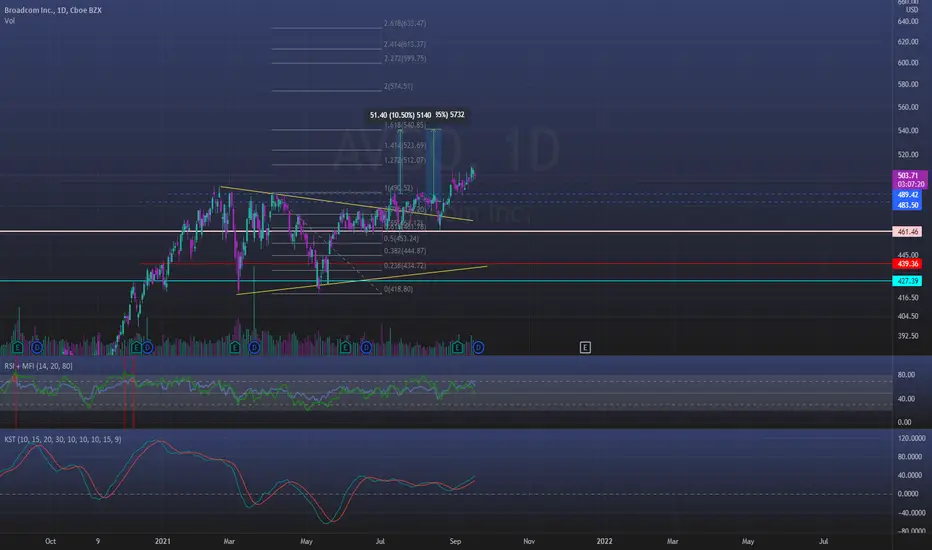Screen dimensions: 932x550
Task: Click the 600.00 price axis tick
Action: click(908, 62)
